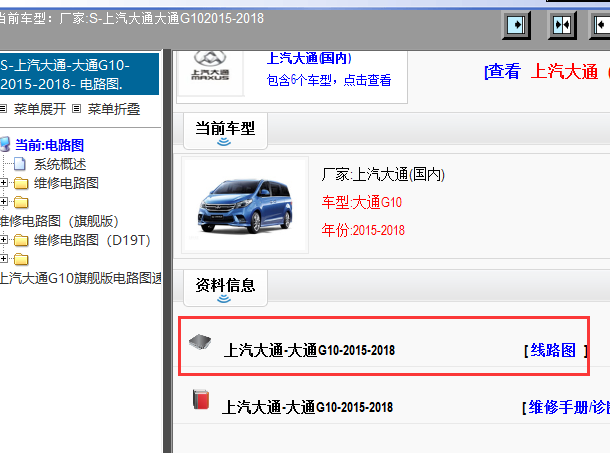Click the 车型:大通G10 text
The height and width of the screenshot is (453, 610).
coord(362,203)
